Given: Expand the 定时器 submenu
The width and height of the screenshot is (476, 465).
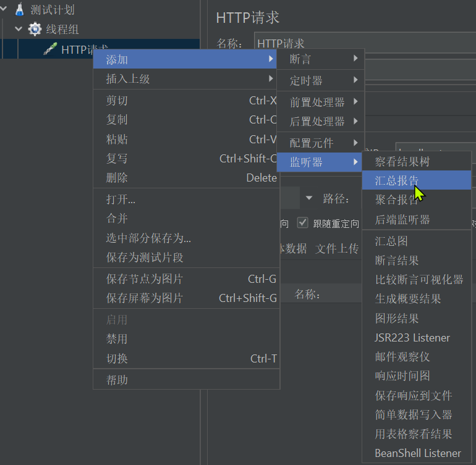Looking at the screenshot, I should 321,81.
